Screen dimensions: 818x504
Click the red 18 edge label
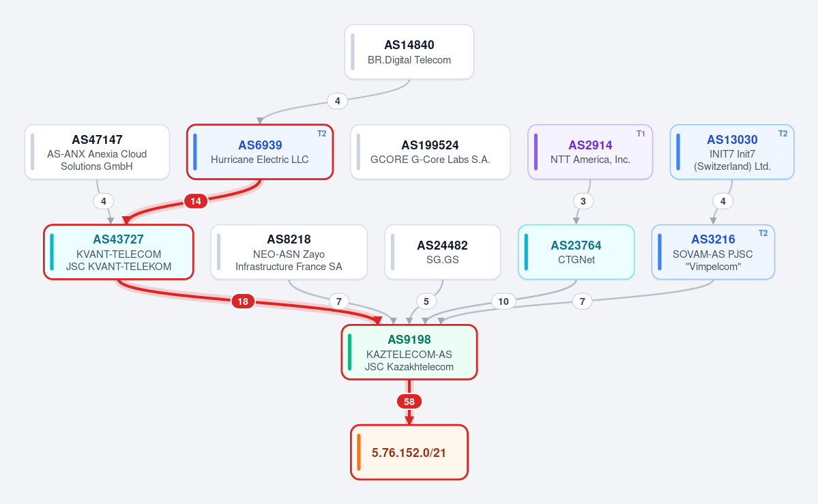click(x=243, y=301)
